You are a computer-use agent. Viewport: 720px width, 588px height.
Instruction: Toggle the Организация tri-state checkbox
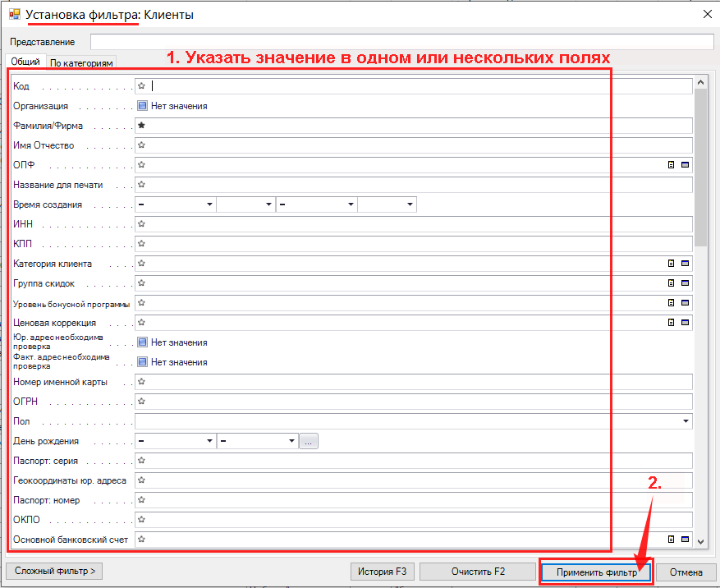click(x=142, y=106)
